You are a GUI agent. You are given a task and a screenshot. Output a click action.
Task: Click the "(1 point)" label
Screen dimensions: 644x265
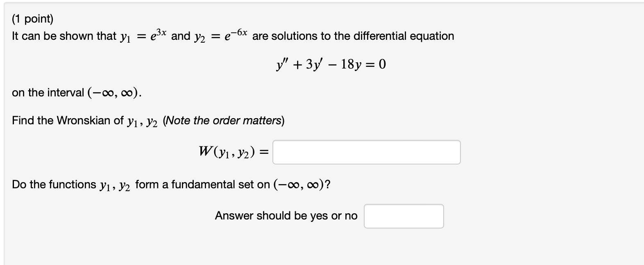tap(33, 19)
